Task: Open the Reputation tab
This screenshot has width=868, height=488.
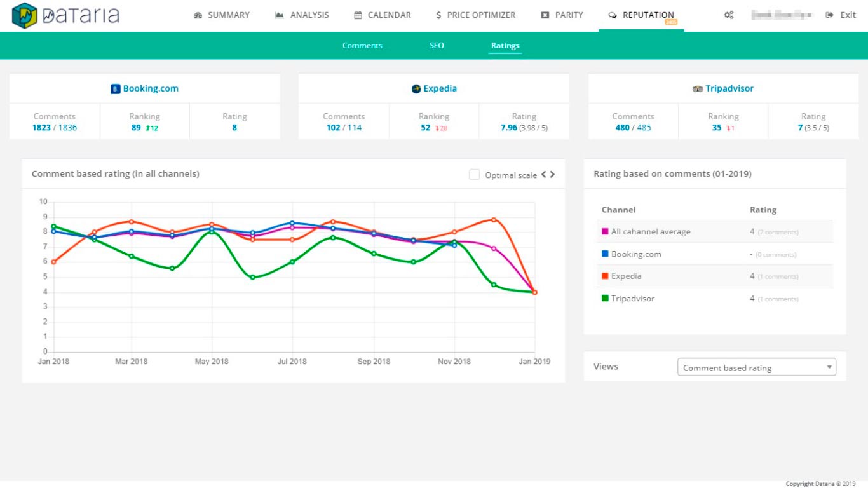Action: (641, 15)
